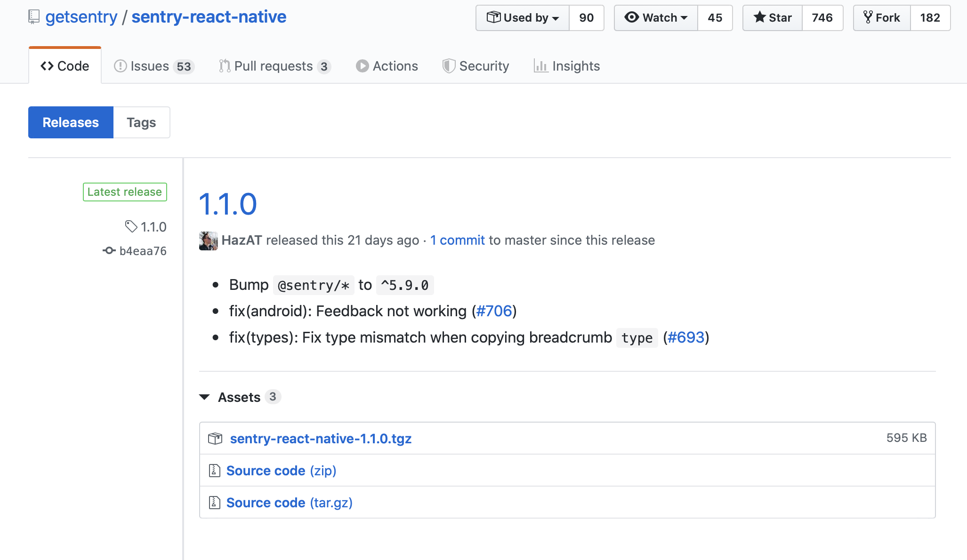Screen dimensions: 967x560
Task: Click the package icon for sentry-react-native-1.1.0.tgz
Action: (x=216, y=439)
